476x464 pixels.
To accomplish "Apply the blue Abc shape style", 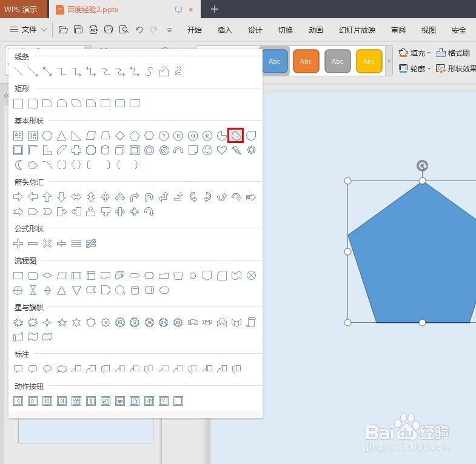I will pos(275,61).
